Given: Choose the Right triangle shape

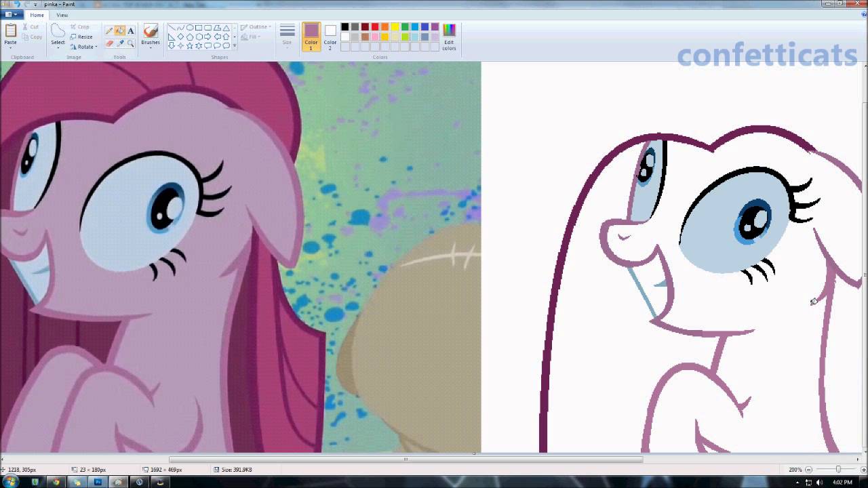Looking at the screenshot, I should click(x=172, y=37).
